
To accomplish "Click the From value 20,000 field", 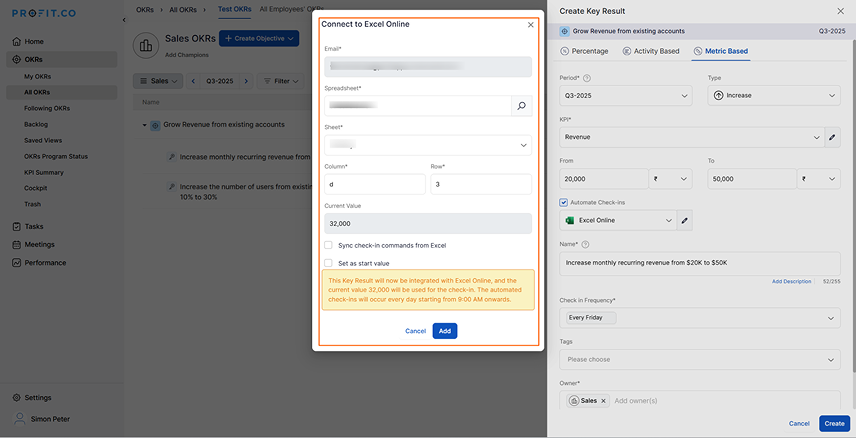I will (604, 179).
